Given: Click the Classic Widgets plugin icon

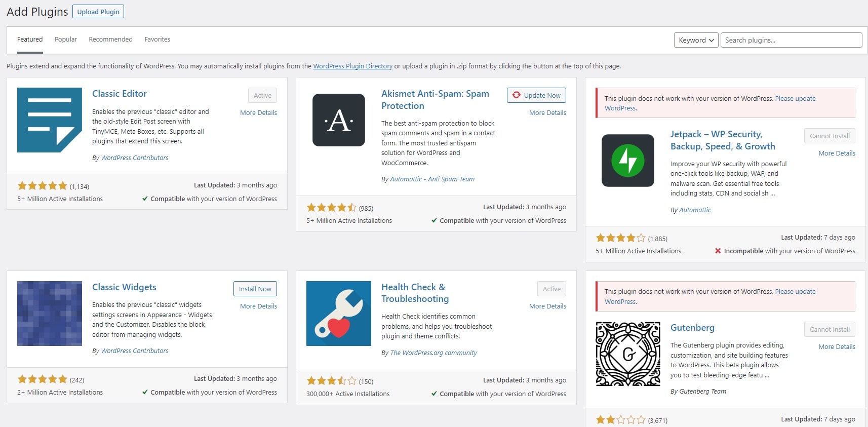Looking at the screenshot, I should click(x=50, y=314).
